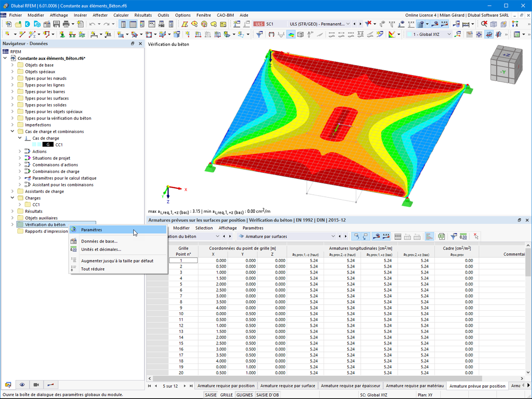Click the new surface icon
Viewport: 532px width, 399px height.
click(120, 34)
